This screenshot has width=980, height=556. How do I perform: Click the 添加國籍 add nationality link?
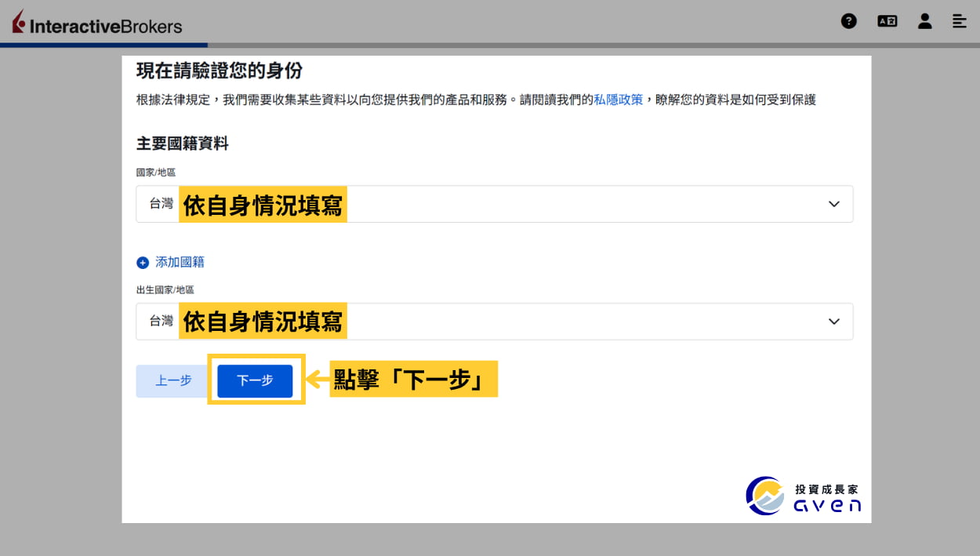click(180, 263)
